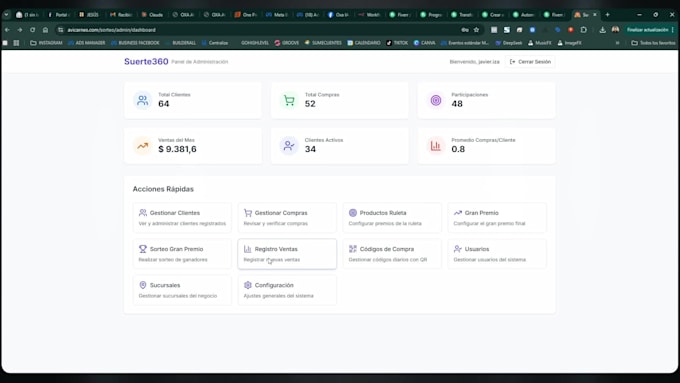Click Clientes Activos user-check icon
This screenshot has height=383, width=680.
click(x=289, y=146)
